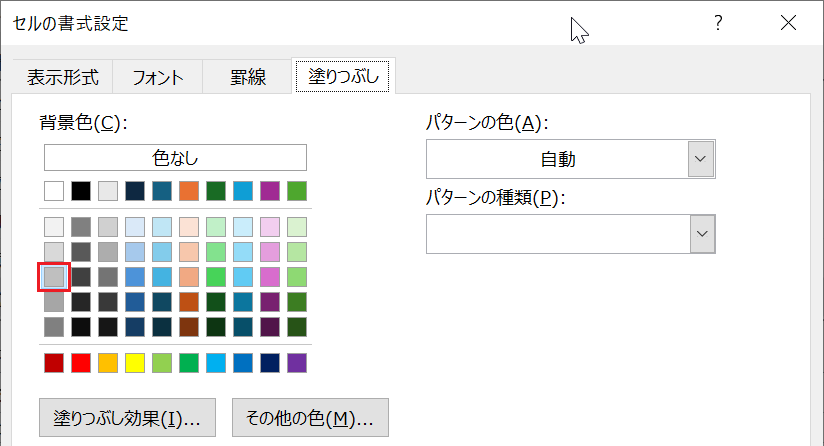Click the 色なし button

point(175,158)
